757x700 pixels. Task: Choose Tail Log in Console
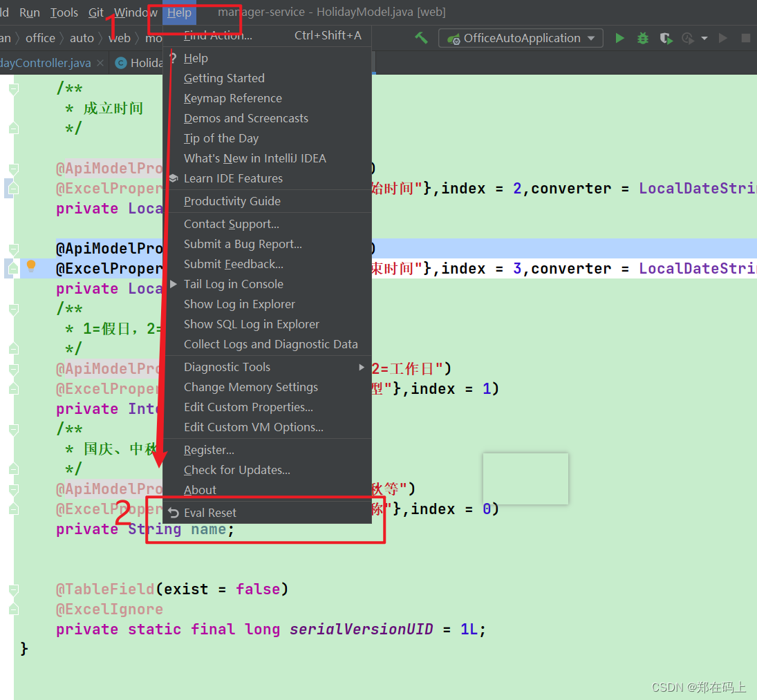[268, 284]
